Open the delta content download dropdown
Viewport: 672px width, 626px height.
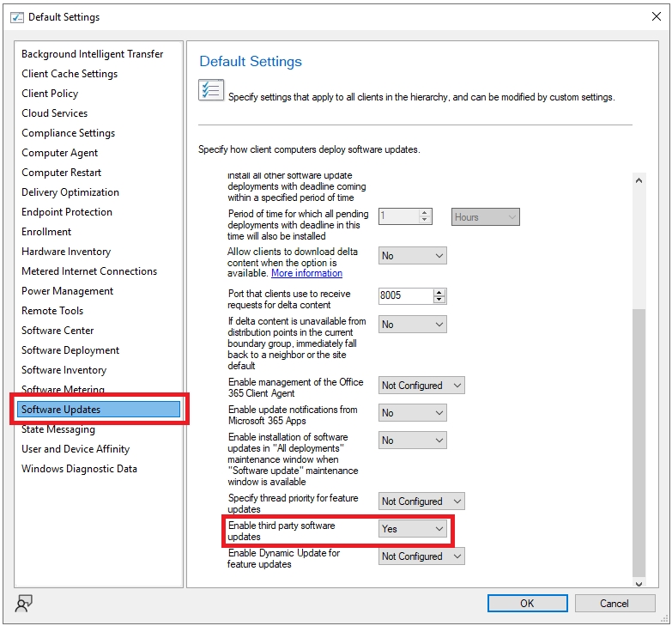point(413,256)
